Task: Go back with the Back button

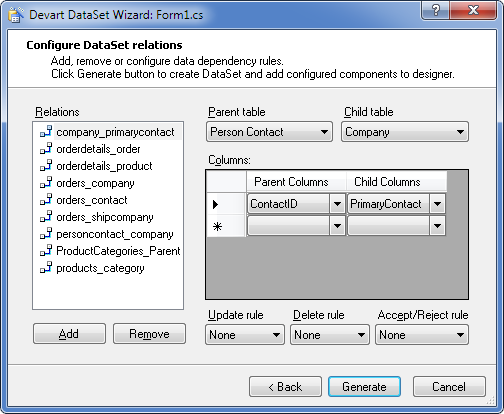Action: 285,387
